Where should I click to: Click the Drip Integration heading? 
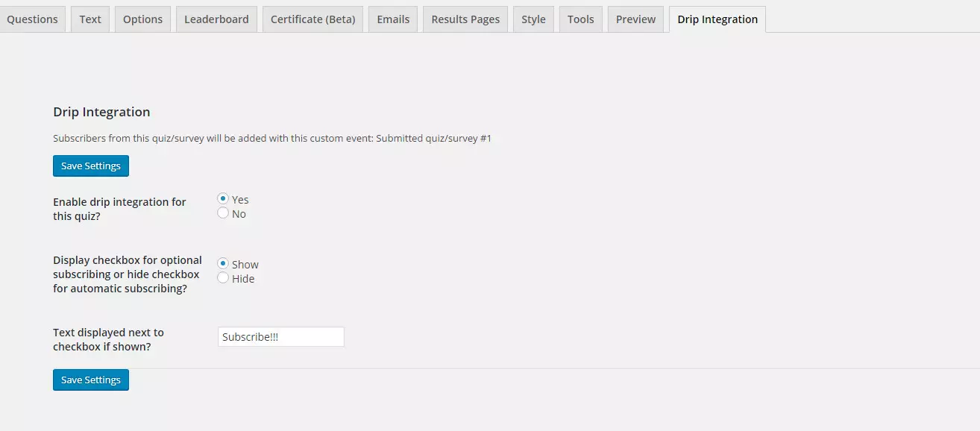coord(101,112)
